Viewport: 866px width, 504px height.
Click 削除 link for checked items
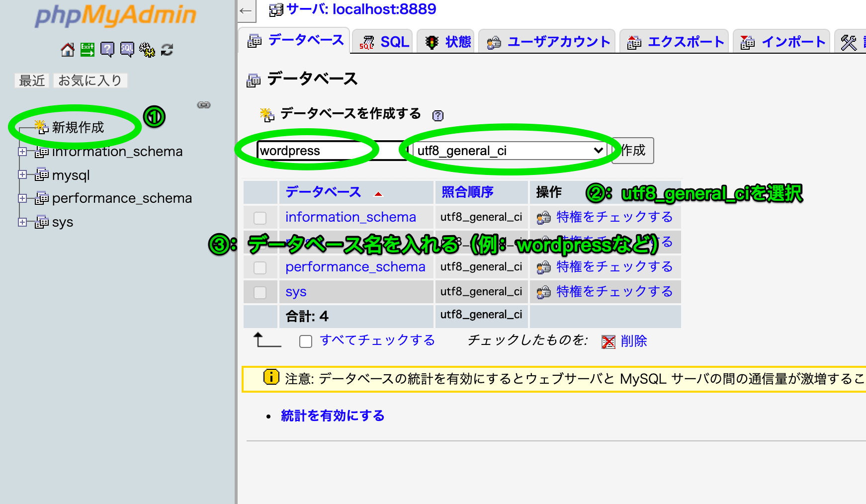coord(634,341)
